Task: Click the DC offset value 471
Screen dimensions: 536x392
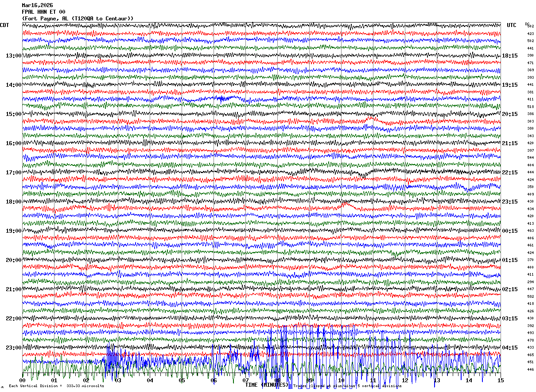Action: tap(530, 63)
